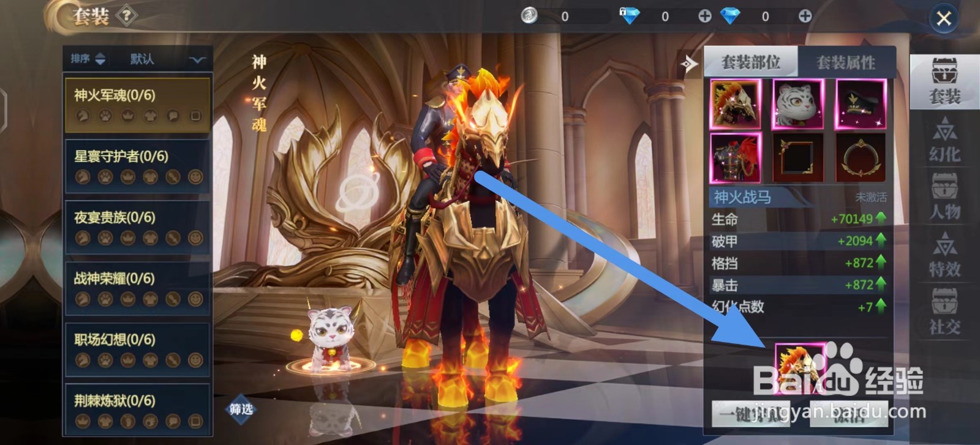Select the 星寰守护者(0/6) set
Screen dimensions: 980x445
138,166
